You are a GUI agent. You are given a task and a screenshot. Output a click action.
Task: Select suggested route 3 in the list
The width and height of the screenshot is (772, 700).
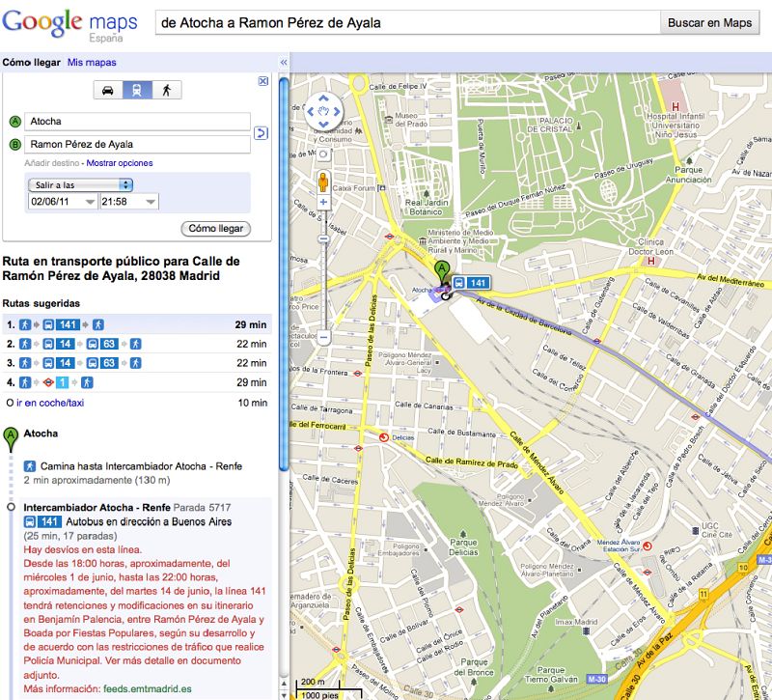[96, 360]
